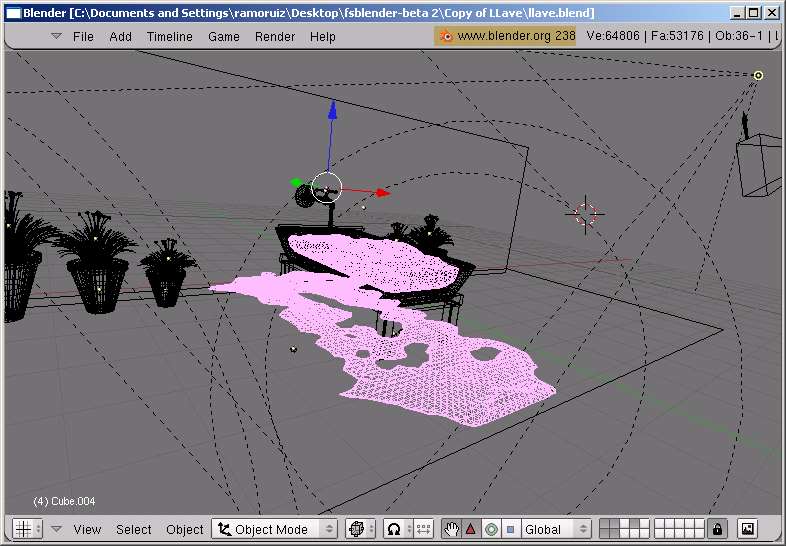Click the pivot point rotation icon
Viewport: 786px width, 546px height.
pyautogui.click(x=394, y=529)
